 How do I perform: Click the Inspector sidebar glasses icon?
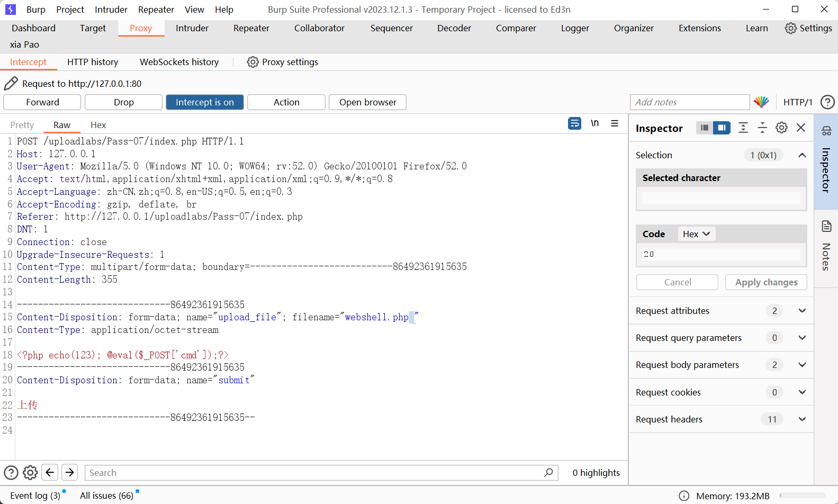tap(826, 131)
